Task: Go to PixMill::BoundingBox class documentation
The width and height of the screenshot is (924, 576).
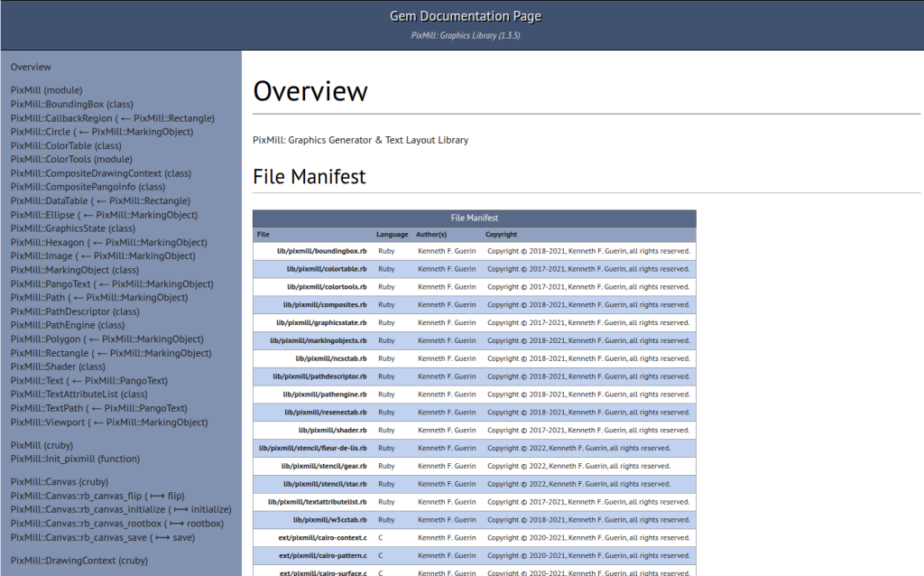Action: pyautogui.click(x=71, y=104)
